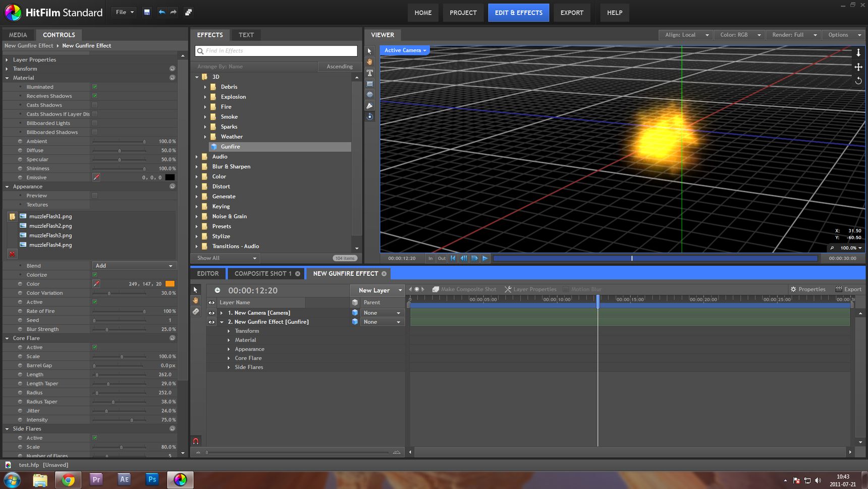The width and height of the screenshot is (868, 489).
Task: Toggle the Core Flare Active checkbox
Action: pyautogui.click(x=94, y=348)
